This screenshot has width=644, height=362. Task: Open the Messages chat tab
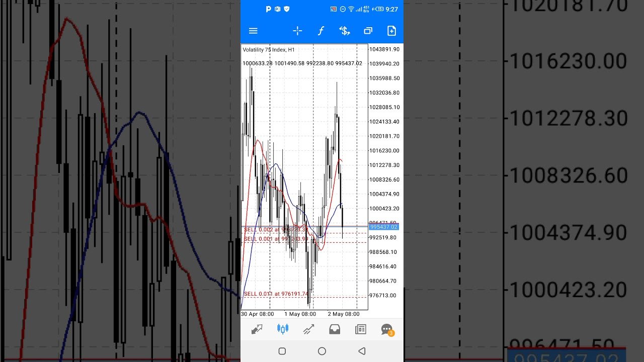[x=387, y=330]
